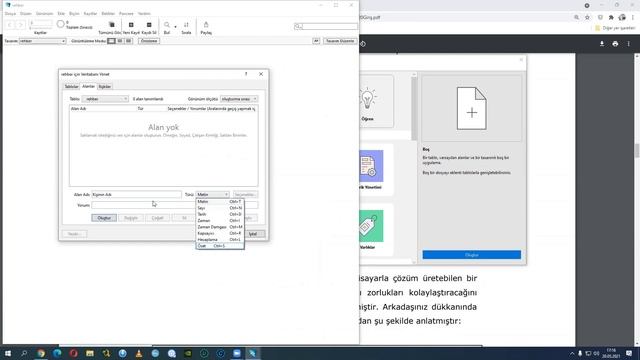Click the Bul (Find) magnifier icon

[x=167, y=25]
